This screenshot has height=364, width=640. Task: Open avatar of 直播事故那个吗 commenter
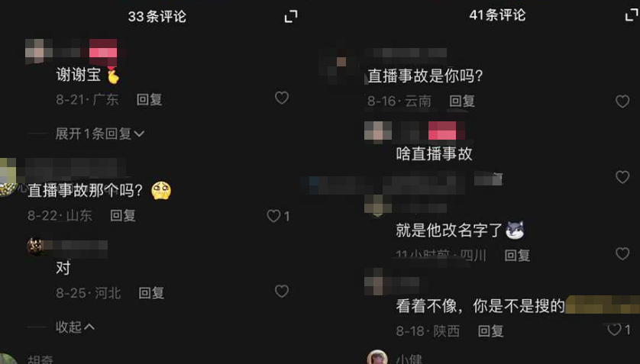[x=8, y=177]
